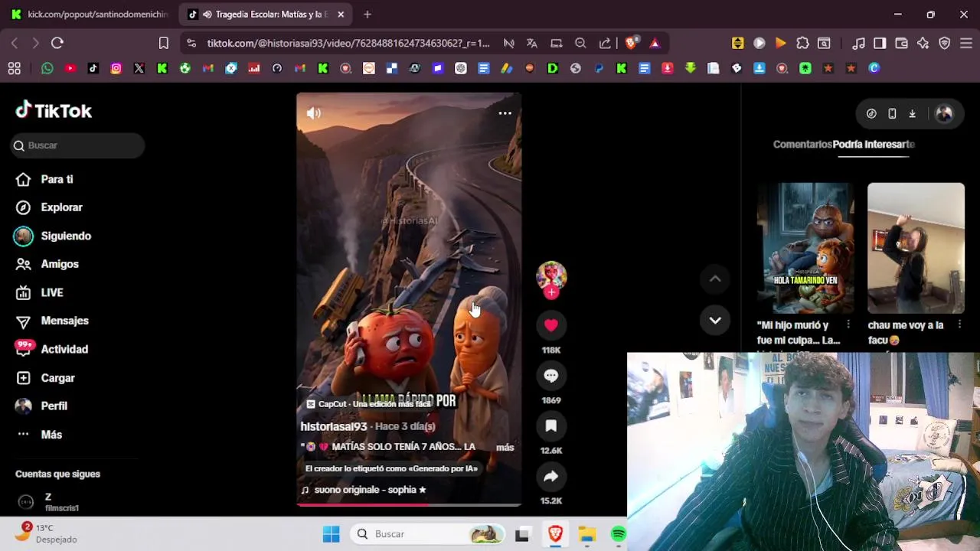Open the Brave Shields lion icon
This screenshot has width=980, height=551.
(631, 43)
